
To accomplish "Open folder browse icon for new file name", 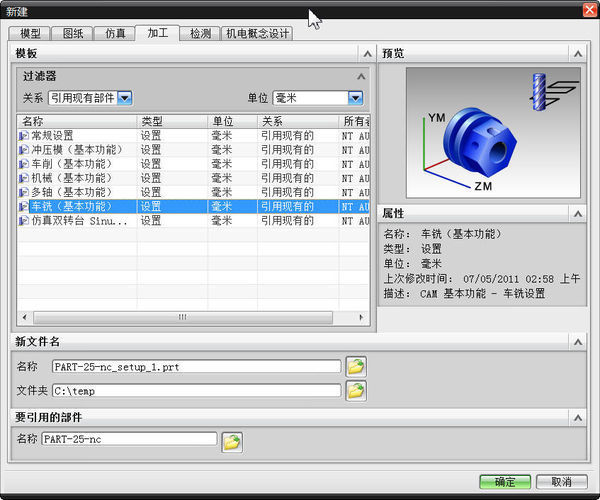I will (x=356, y=366).
